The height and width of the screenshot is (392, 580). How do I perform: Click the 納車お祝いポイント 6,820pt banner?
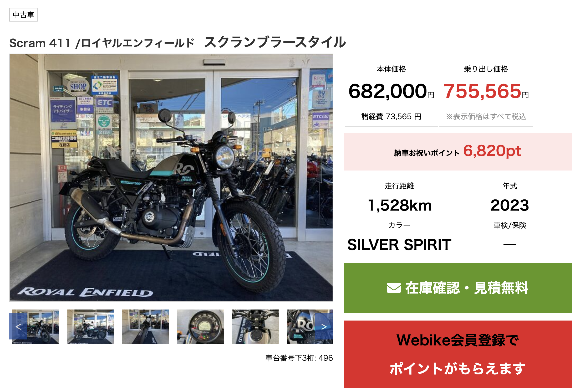coord(457,152)
